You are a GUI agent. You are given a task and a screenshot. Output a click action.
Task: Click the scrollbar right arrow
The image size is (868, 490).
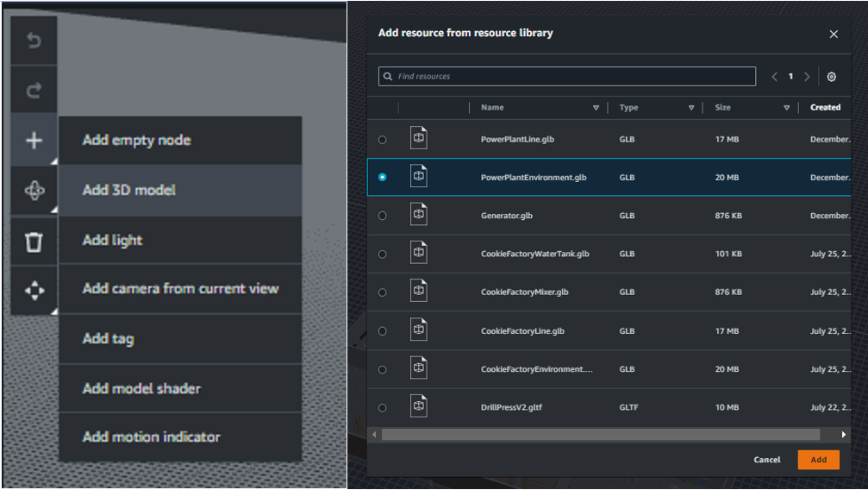(x=844, y=435)
